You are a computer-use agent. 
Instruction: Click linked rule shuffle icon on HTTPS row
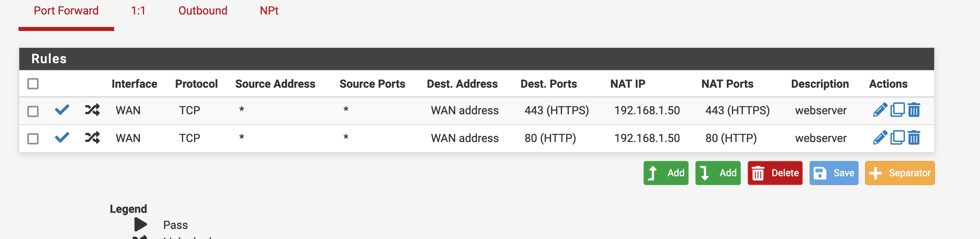point(92,110)
